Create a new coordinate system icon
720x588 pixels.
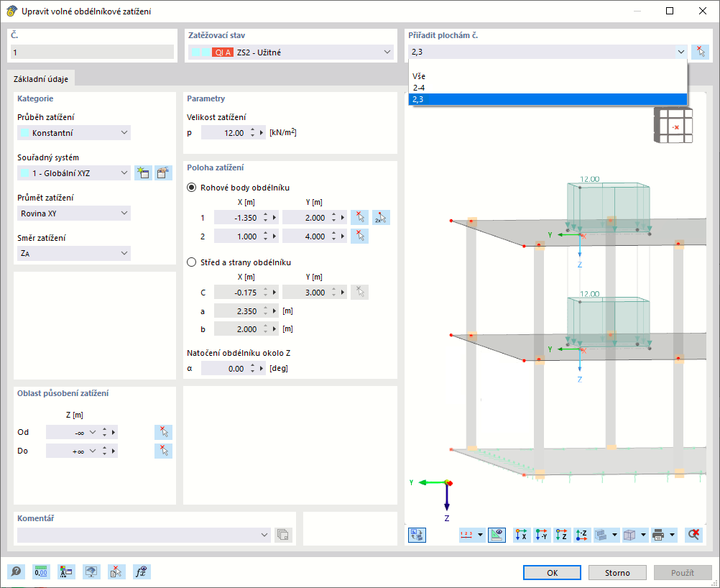(143, 173)
